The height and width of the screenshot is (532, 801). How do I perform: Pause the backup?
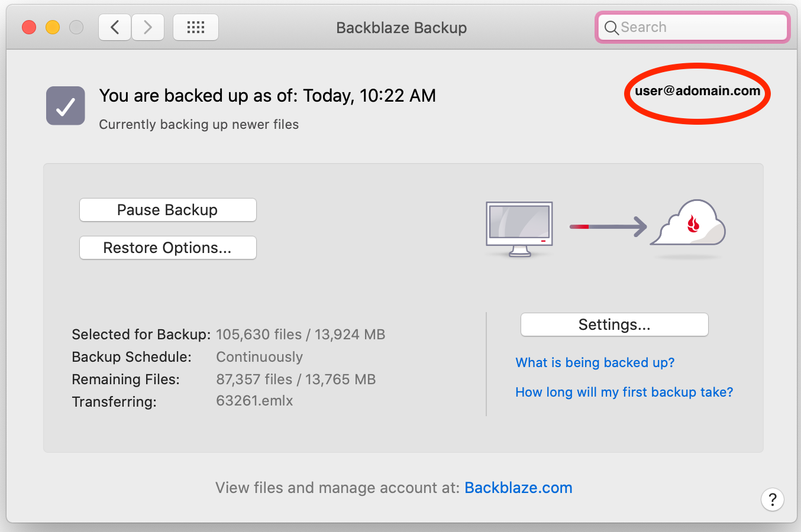click(168, 210)
